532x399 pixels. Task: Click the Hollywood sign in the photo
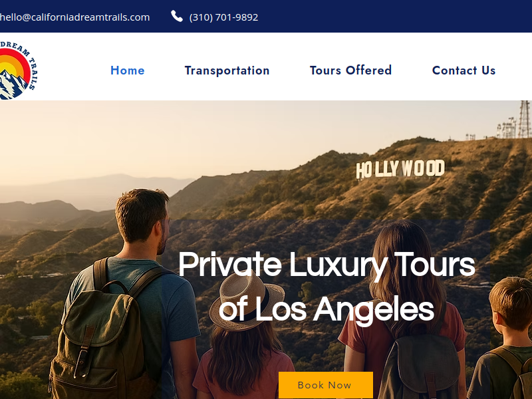coord(400,169)
